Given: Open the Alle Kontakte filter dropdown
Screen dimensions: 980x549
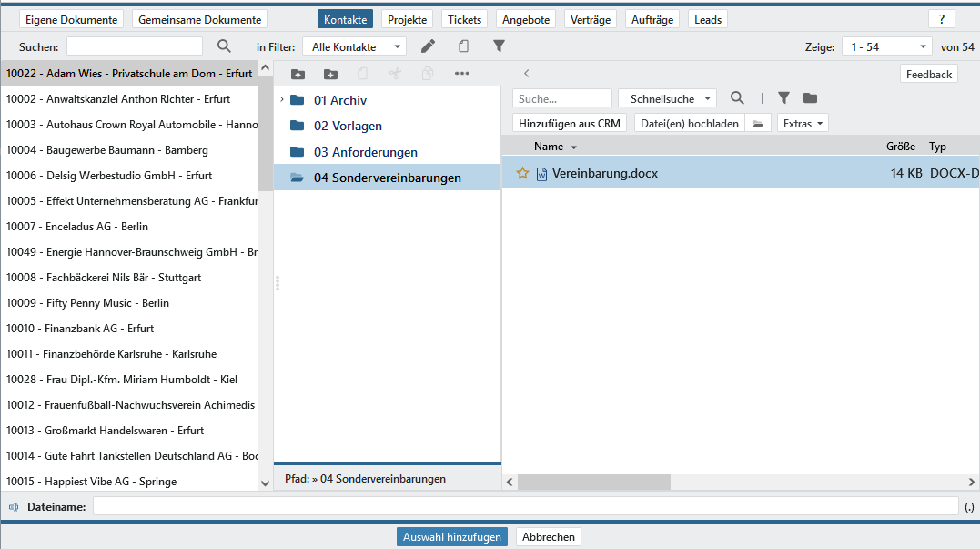Looking at the screenshot, I should coord(356,46).
